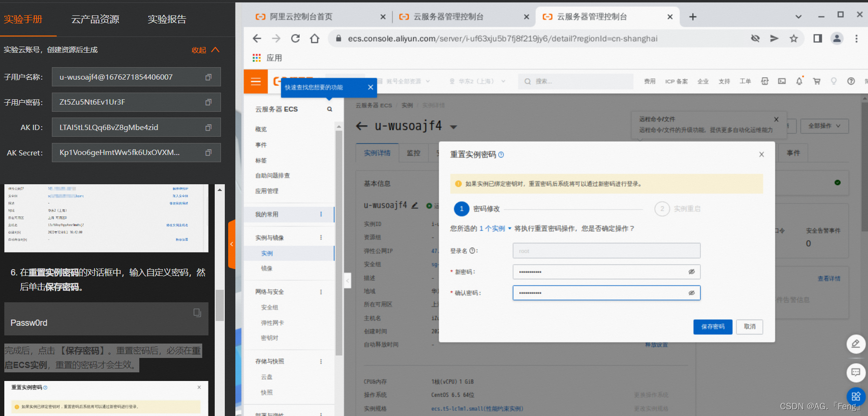Select 实例 in the ECS sidebar
Viewport: 868px width, 416px height.
pos(267,253)
